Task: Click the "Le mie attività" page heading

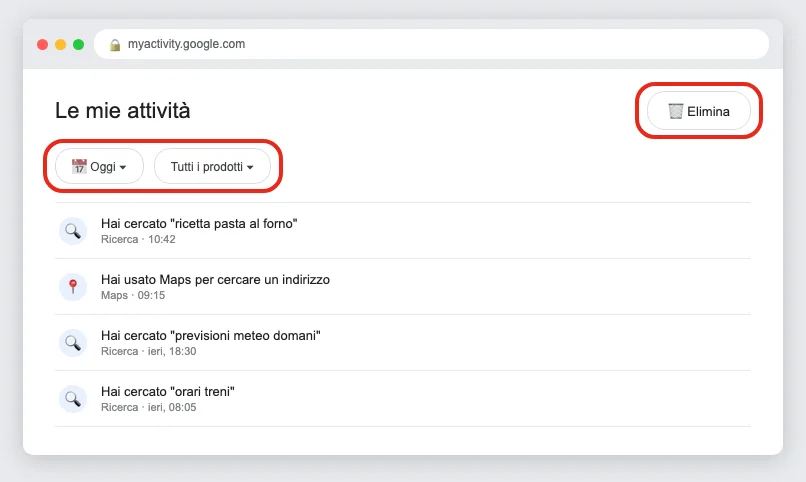Action: pos(123,110)
